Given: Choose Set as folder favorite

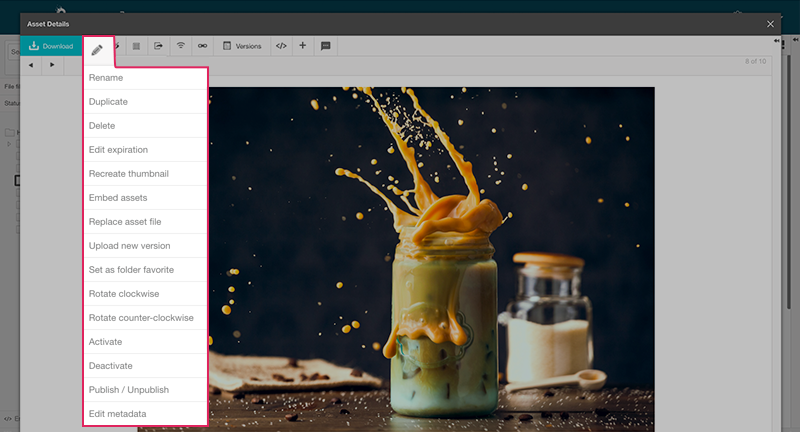Looking at the screenshot, I should click(x=145, y=270).
